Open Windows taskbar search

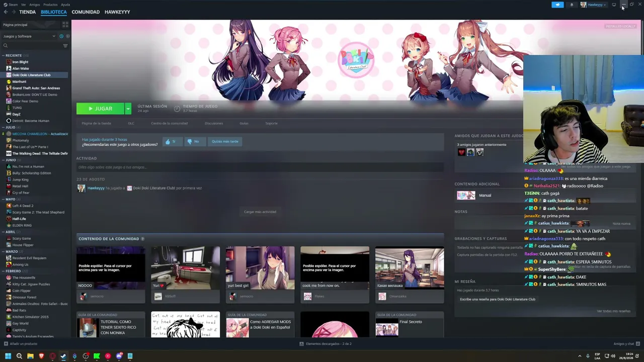coord(19,356)
